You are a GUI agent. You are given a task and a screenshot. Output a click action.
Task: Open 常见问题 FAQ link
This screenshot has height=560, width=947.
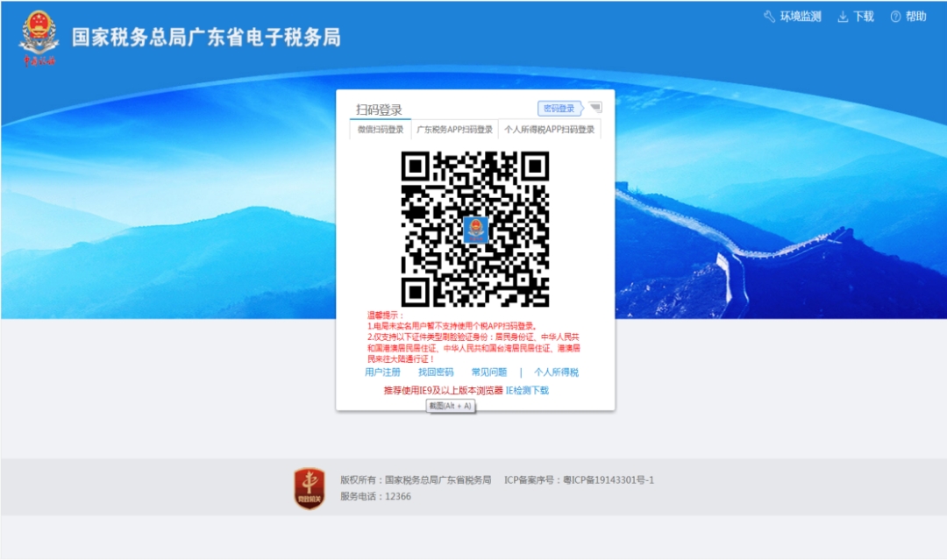488,372
